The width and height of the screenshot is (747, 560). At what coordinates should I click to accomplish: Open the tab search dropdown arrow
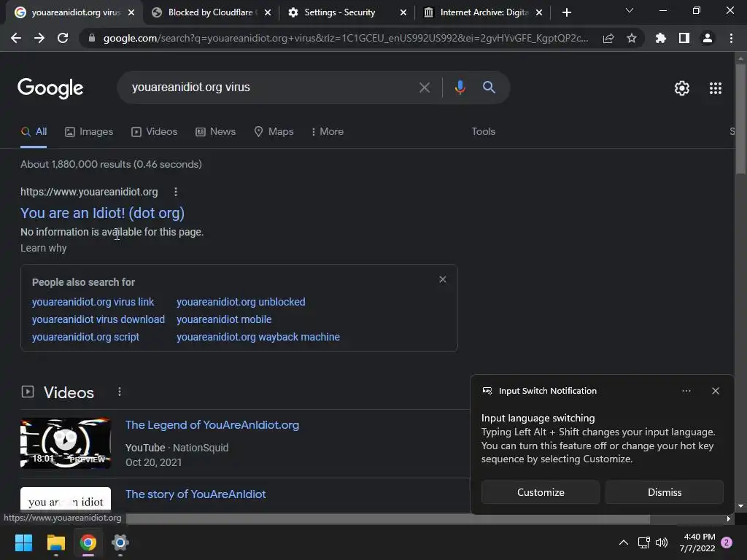tap(630, 10)
